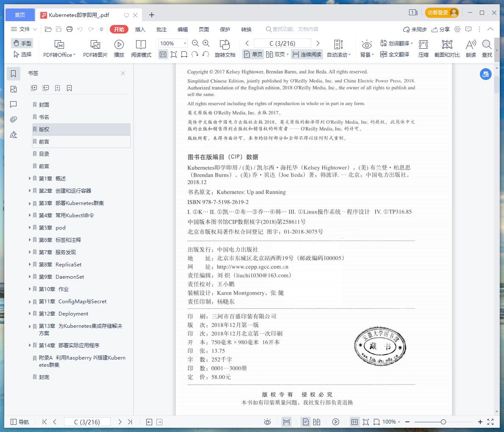Switch to 阅读模式 reading mode
The image size is (504, 432).
(141, 49)
